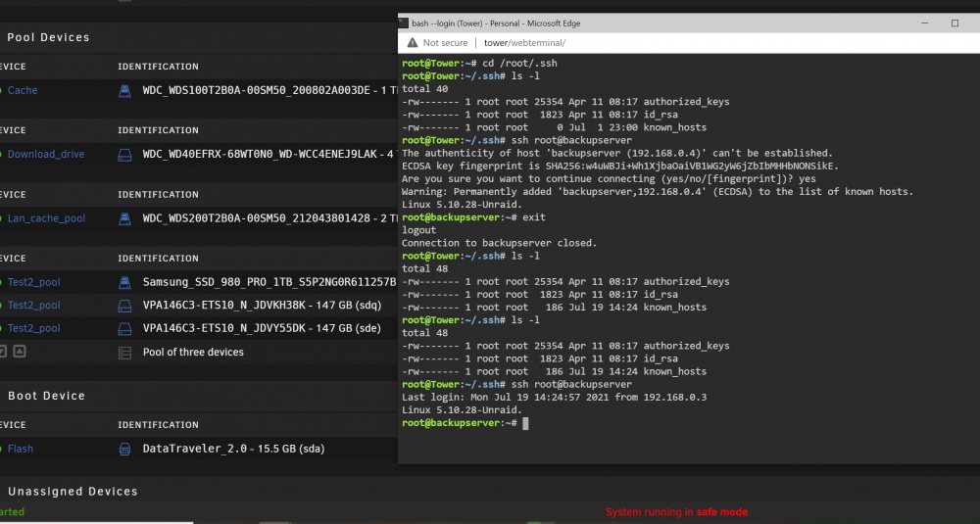Image resolution: width=980 pixels, height=524 pixels.
Task: Click the ECDSA key fingerprint line
Action: (x=620, y=167)
